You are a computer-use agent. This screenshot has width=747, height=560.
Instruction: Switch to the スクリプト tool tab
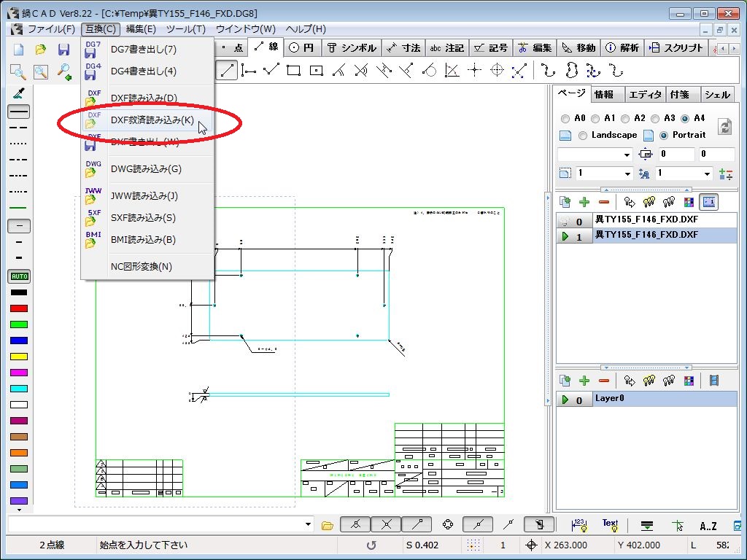coord(676,47)
